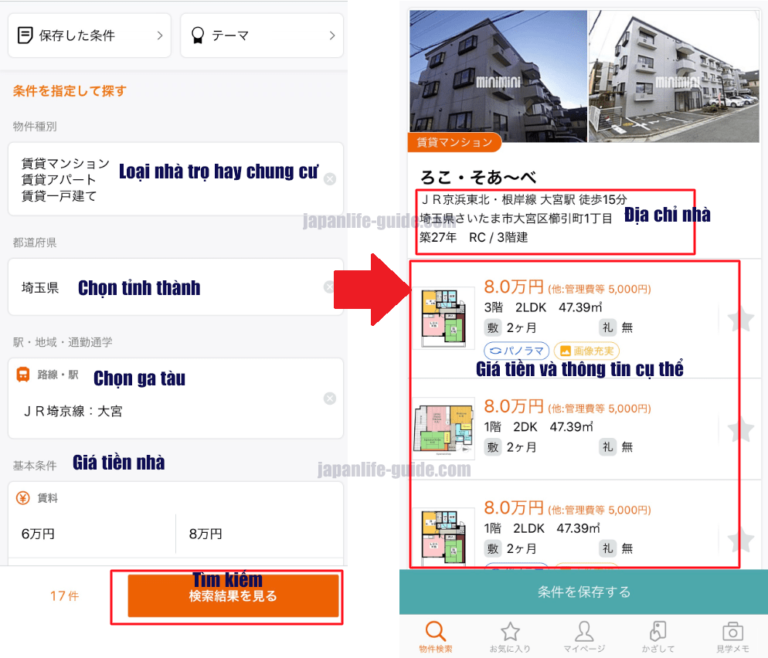Click the 条件を保存する button

[x=584, y=592]
